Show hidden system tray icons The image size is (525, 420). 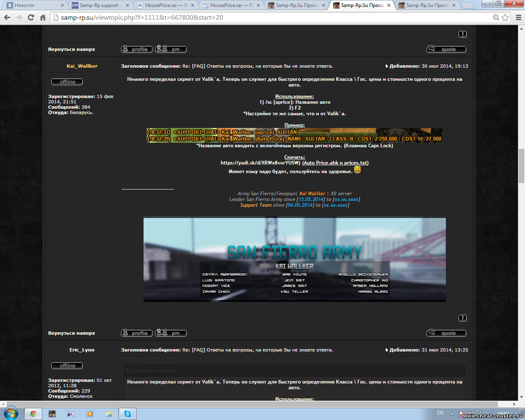pos(452,414)
